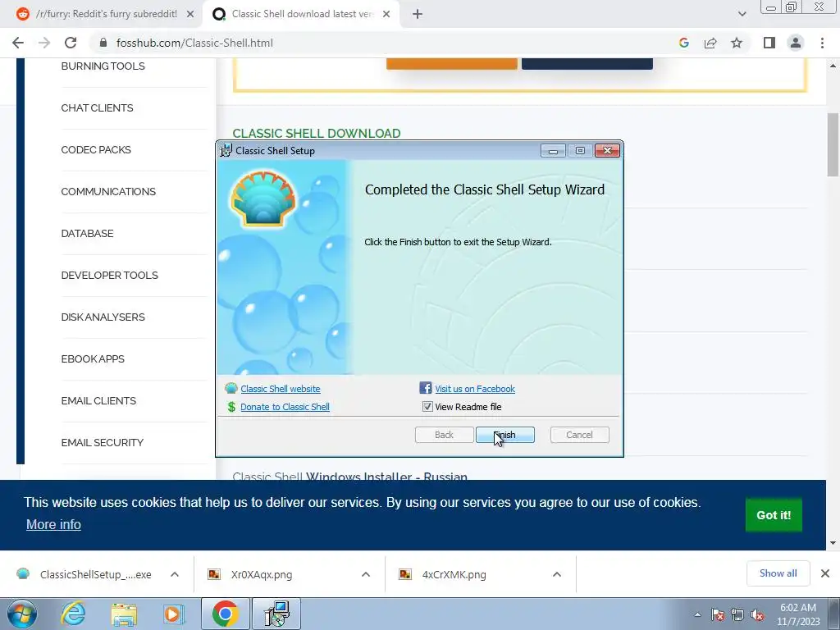Open COMMUNICATIONS category
The width and height of the screenshot is (840, 630).
coord(108,191)
